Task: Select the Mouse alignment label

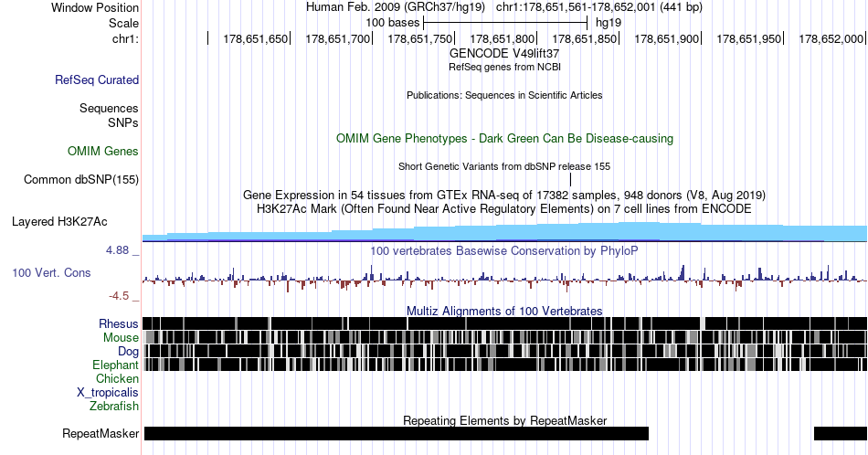Action: (121, 338)
